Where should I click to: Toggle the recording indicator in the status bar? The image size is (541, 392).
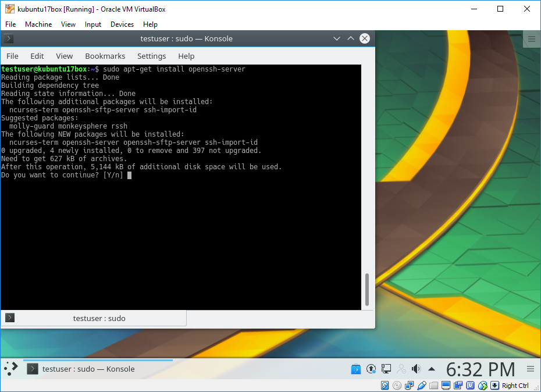(x=460, y=385)
